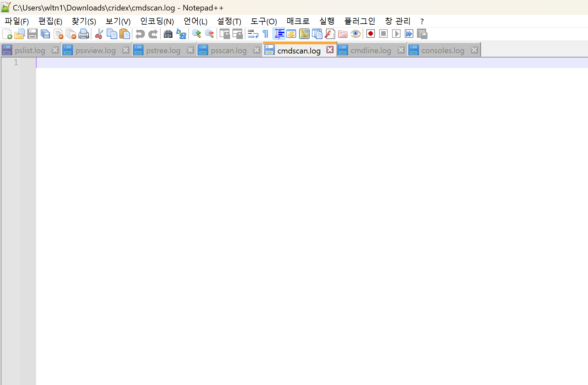Open the 플러그인 menu
Viewport: 588px width, 385px height.
pos(360,21)
